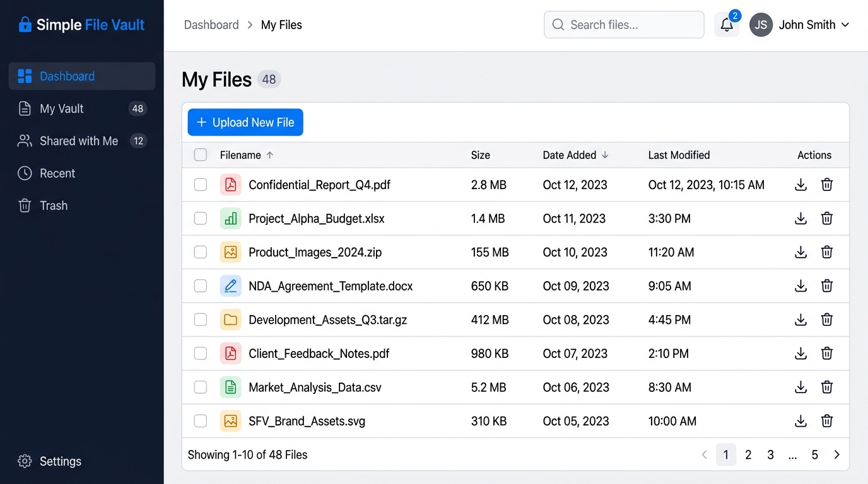
Task: Click the Size column header
Action: (481, 155)
